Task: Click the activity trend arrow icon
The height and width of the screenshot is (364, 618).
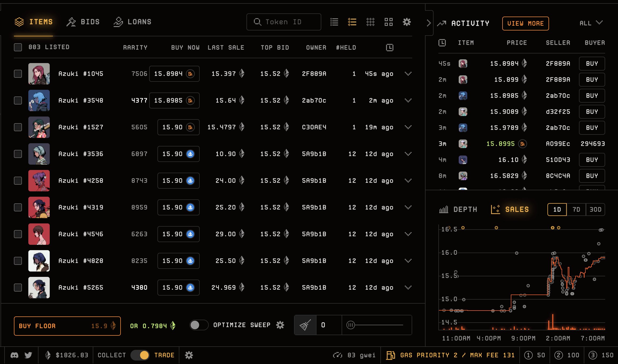Action: (442, 24)
